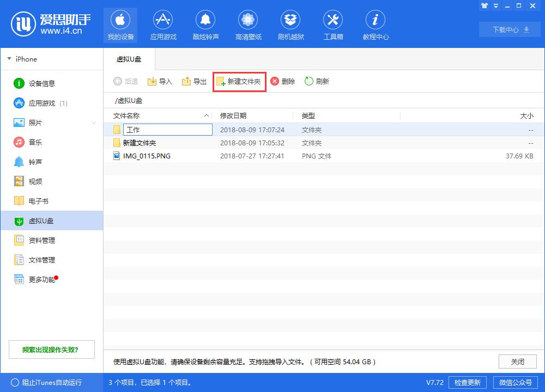The image size is (545, 392).
Task: Open the 下载中心 download dropdown
Action: pos(508,29)
